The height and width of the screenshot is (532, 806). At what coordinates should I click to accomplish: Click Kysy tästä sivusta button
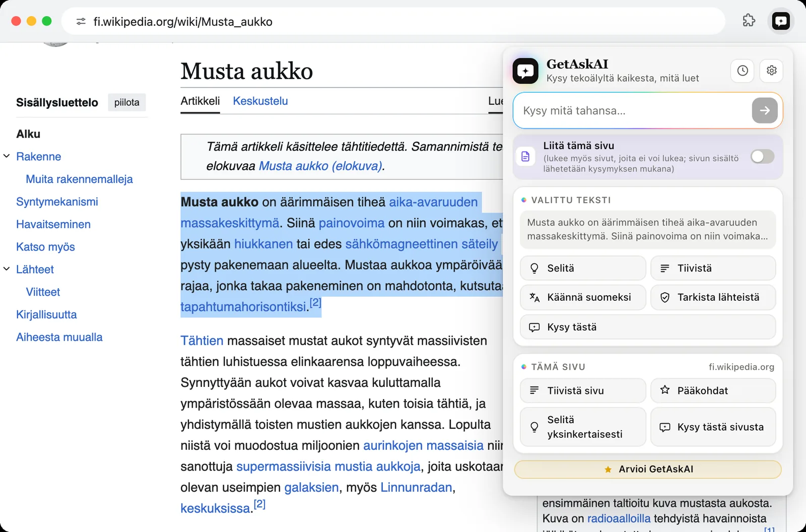click(x=713, y=427)
